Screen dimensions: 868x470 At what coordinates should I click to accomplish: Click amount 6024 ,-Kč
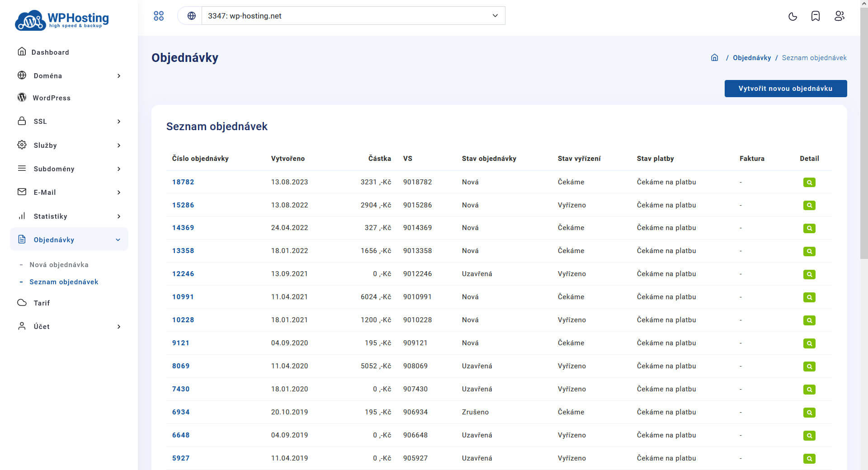376,297
